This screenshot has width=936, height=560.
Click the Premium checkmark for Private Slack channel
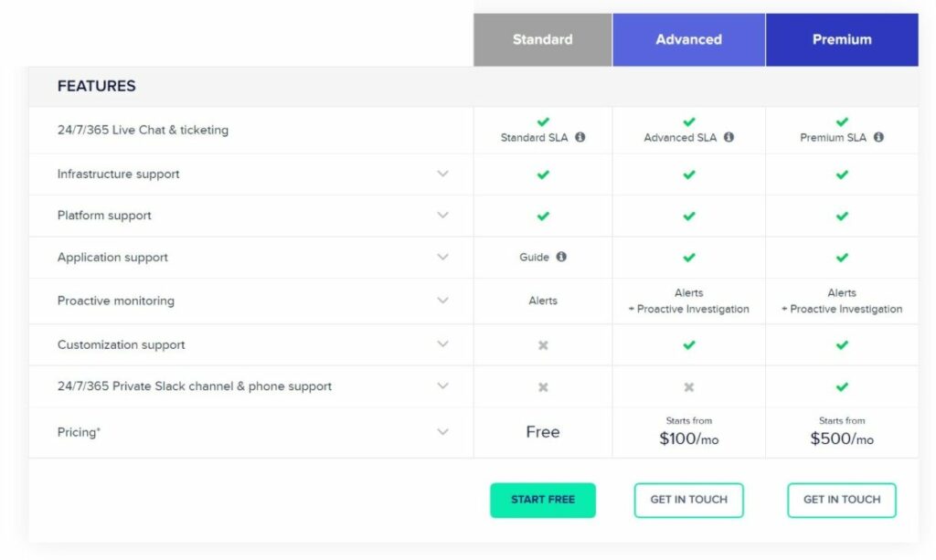[x=842, y=387]
